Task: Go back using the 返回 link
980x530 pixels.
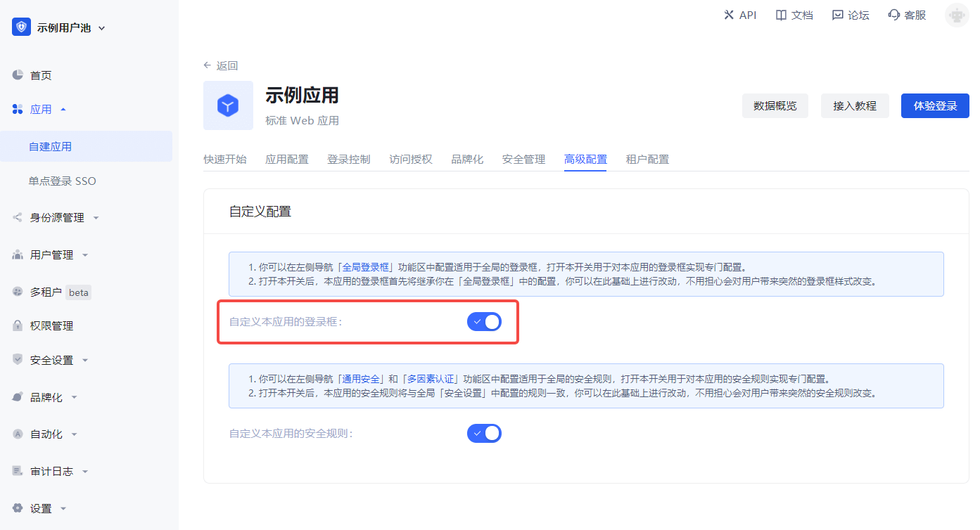Action: pos(221,65)
